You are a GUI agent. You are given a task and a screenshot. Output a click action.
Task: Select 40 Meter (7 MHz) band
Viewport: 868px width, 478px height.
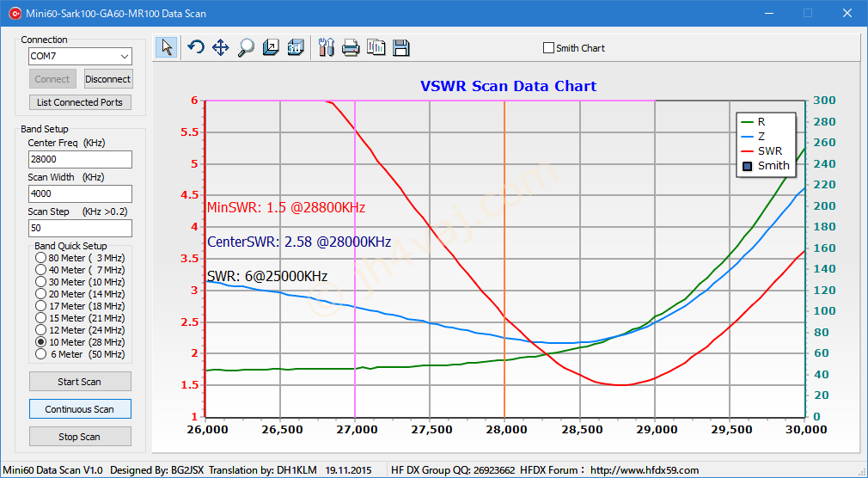click(40, 270)
